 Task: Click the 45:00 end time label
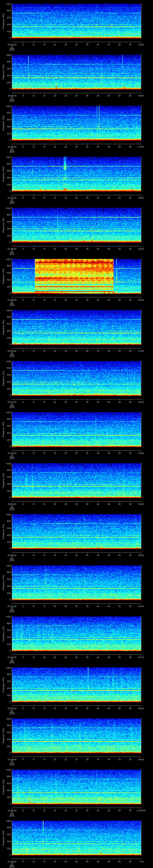click(141, 44)
